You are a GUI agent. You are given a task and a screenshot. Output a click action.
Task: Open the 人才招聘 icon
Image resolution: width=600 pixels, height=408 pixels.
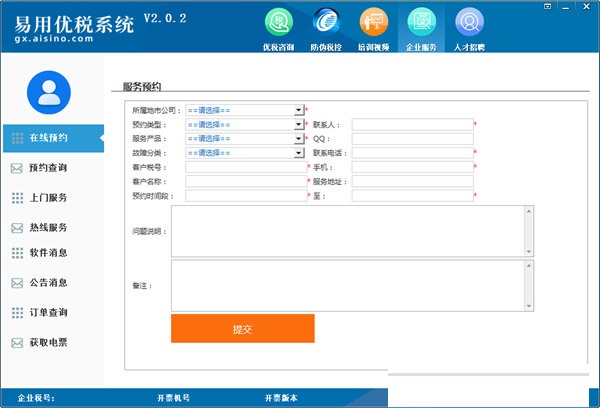click(469, 22)
